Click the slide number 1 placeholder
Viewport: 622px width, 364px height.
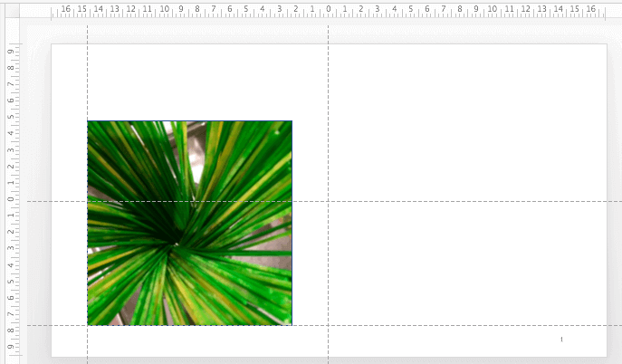click(x=561, y=340)
